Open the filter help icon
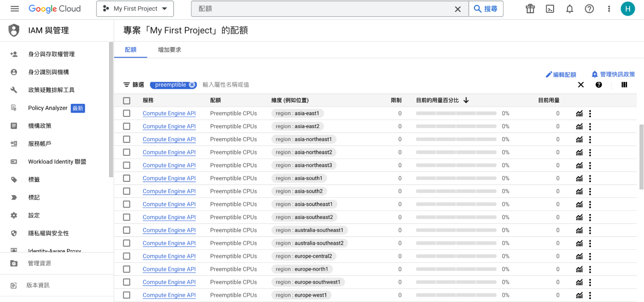Viewport: 644px width, 302px height. coord(599,85)
